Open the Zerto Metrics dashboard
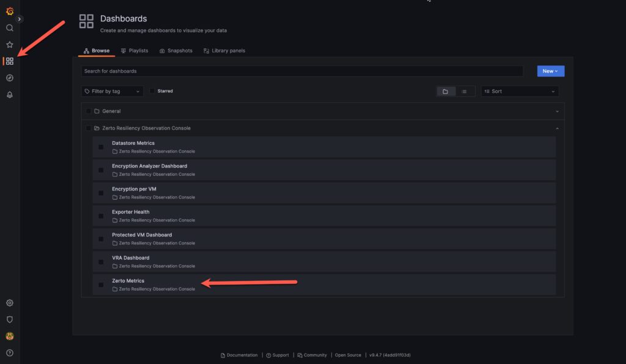 click(128, 281)
